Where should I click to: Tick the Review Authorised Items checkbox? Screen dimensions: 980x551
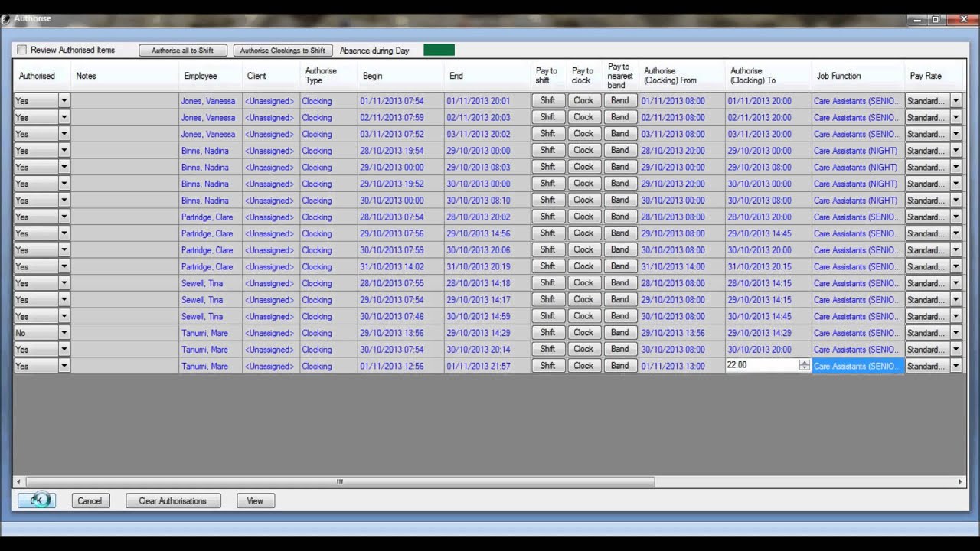pyautogui.click(x=22, y=50)
